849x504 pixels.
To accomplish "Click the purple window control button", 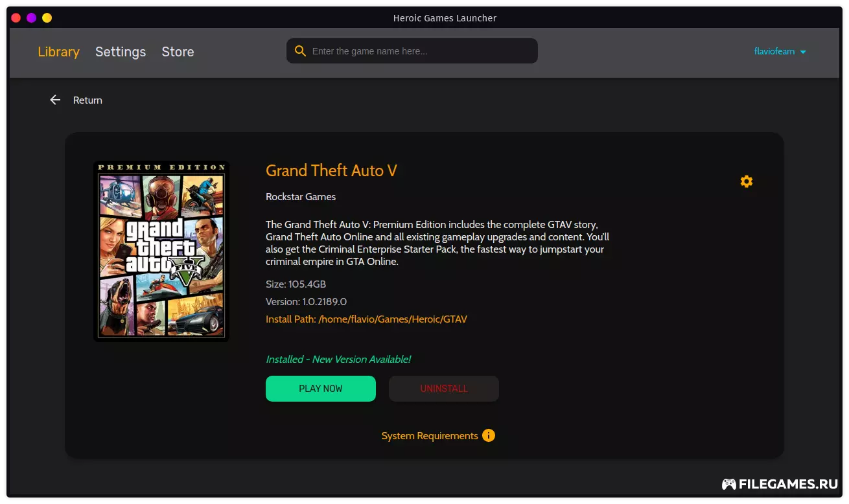I will click(31, 18).
